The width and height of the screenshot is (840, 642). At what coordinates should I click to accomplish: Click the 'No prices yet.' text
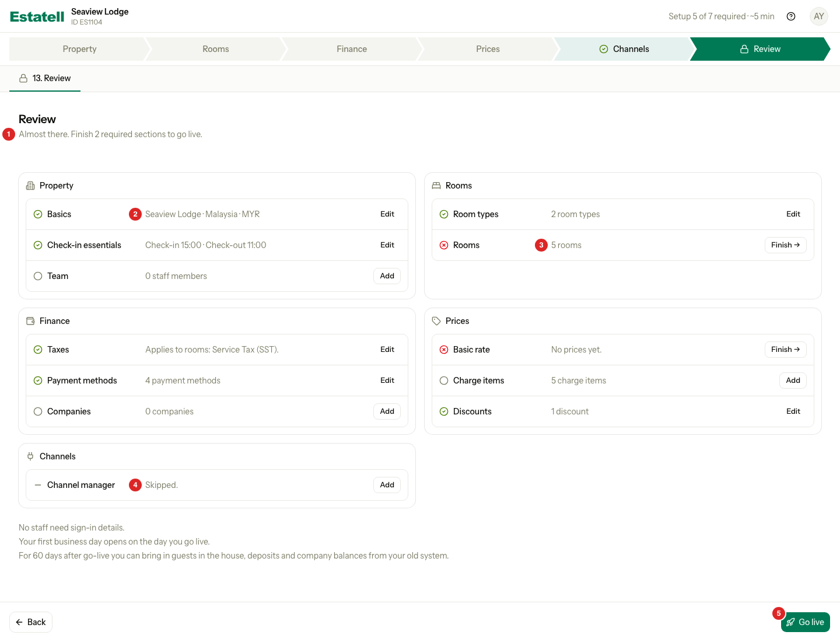(576, 350)
